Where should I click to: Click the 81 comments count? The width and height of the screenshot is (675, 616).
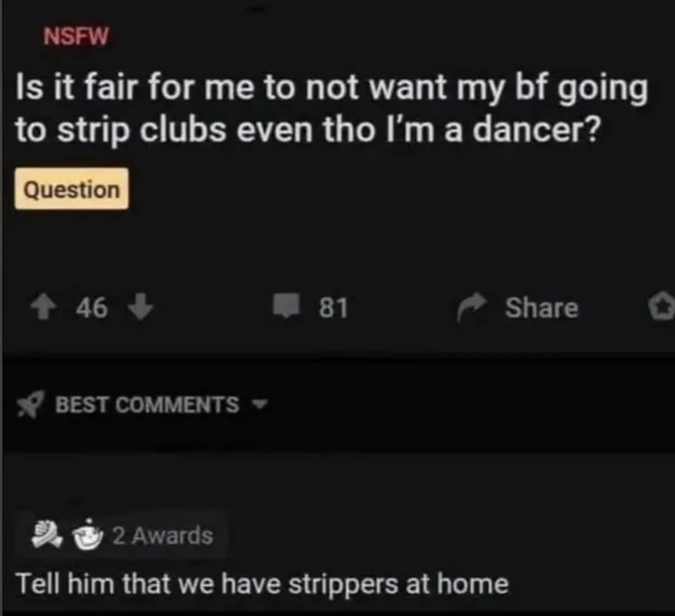click(x=333, y=308)
